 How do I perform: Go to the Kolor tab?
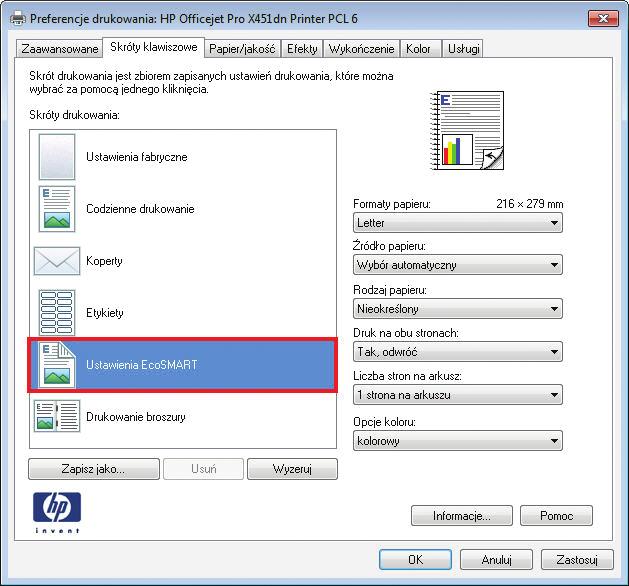420,49
